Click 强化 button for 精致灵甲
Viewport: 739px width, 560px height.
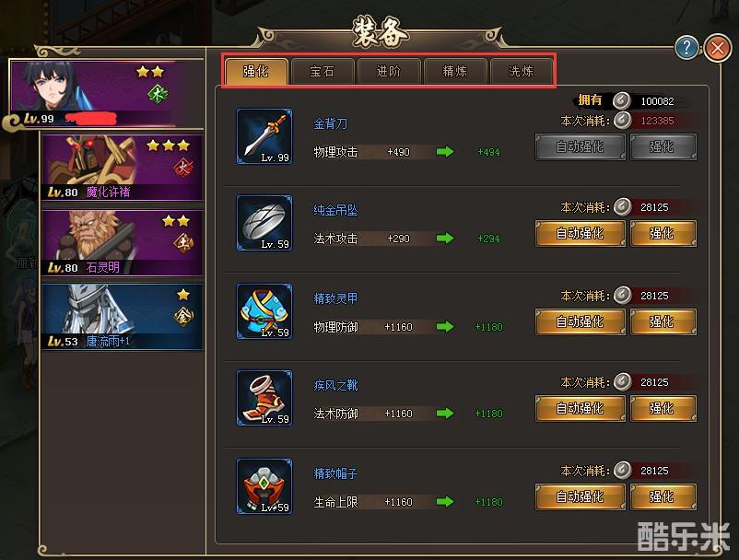coord(663,322)
